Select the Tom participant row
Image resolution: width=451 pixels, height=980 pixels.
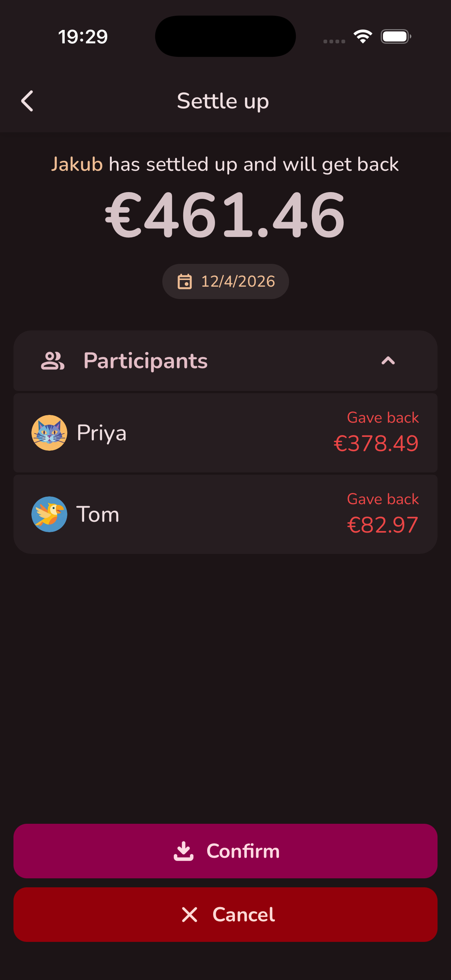[225, 514]
